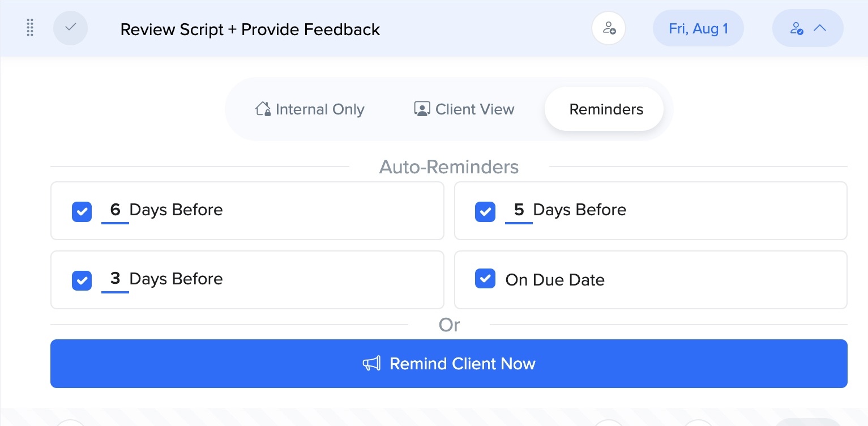This screenshot has height=426, width=868.
Task: Switch to the Client View tab
Action: click(464, 109)
